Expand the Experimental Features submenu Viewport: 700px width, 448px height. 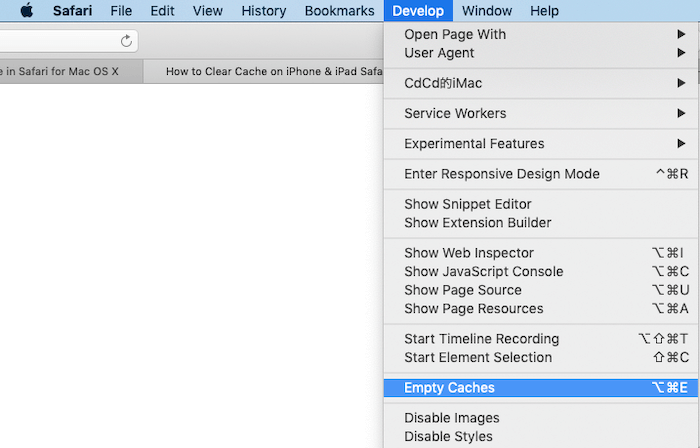pyautogui.click(x=541, y=144)
